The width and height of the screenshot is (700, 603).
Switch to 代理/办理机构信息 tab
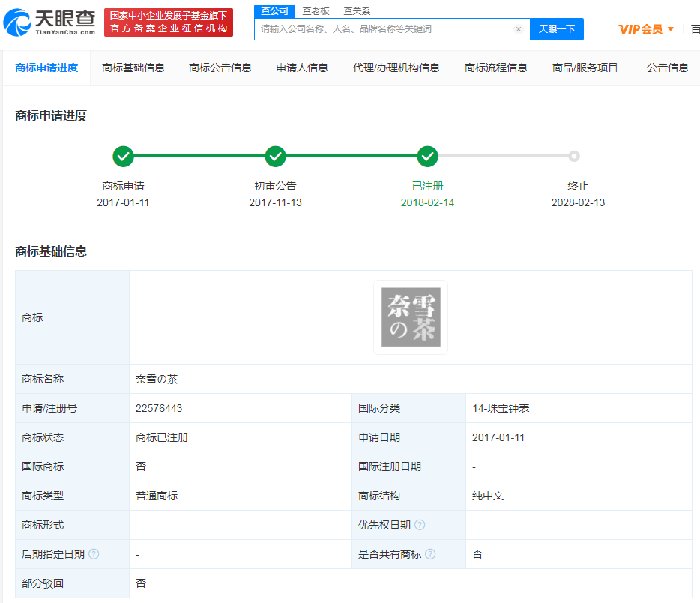pos(396,67)
